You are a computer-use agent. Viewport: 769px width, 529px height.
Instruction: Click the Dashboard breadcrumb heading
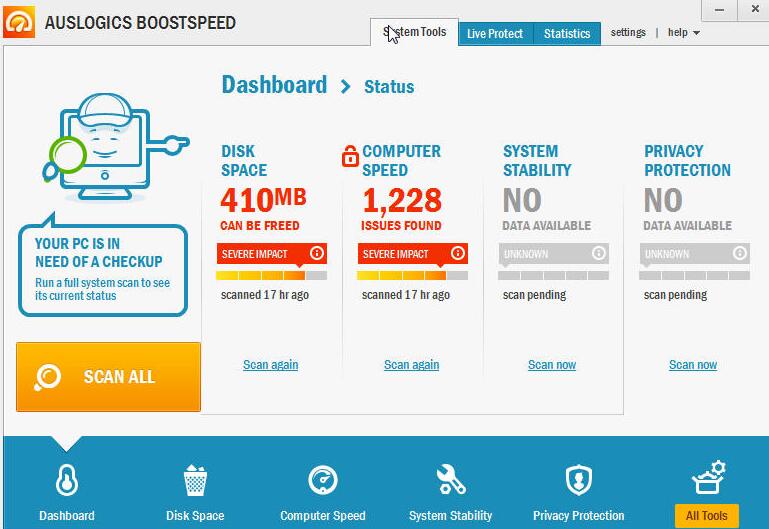point(274,85)
